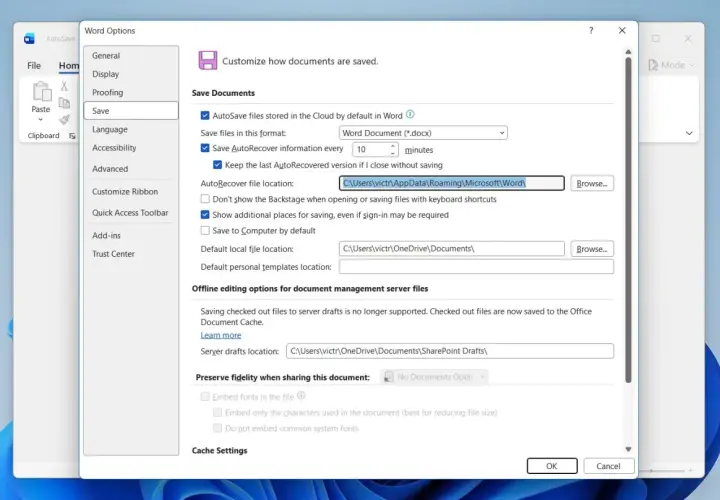
Task: Open the Clipboard pane launcher icon
Action: click(x=72, y=135)
